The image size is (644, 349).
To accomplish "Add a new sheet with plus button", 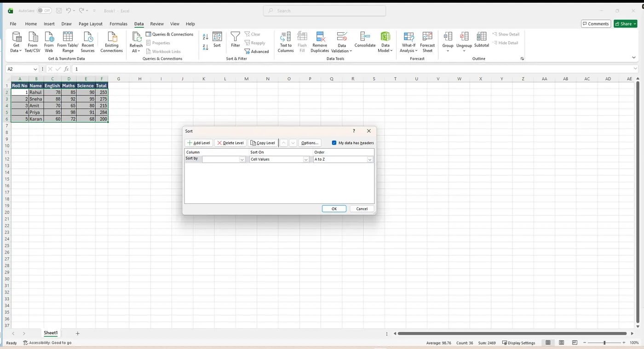I will click(77, 333).
